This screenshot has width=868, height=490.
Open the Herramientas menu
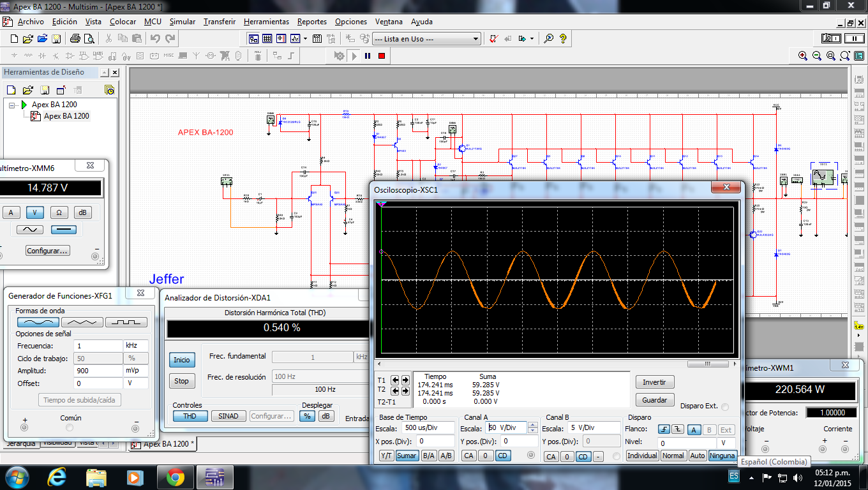click(266, 22)
